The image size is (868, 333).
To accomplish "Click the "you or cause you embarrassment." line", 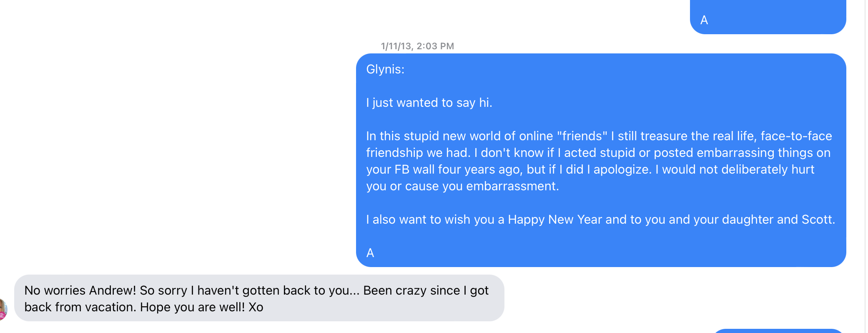I will (x=462, y=186).
